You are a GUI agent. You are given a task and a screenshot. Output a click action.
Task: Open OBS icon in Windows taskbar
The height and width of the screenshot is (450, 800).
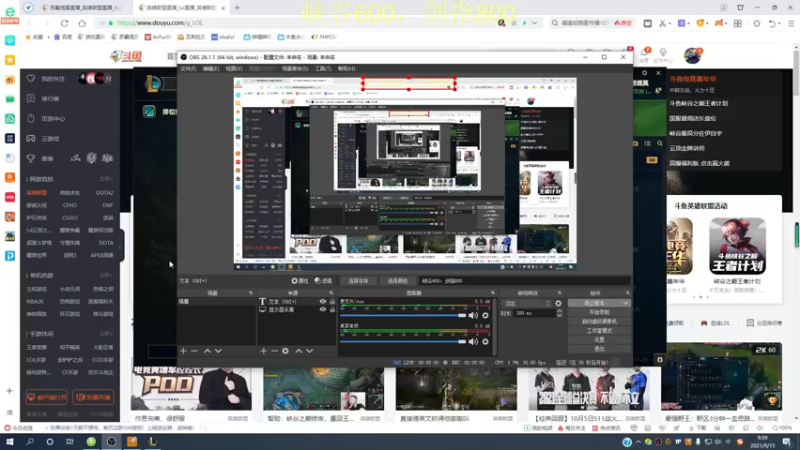click(111, 442)
